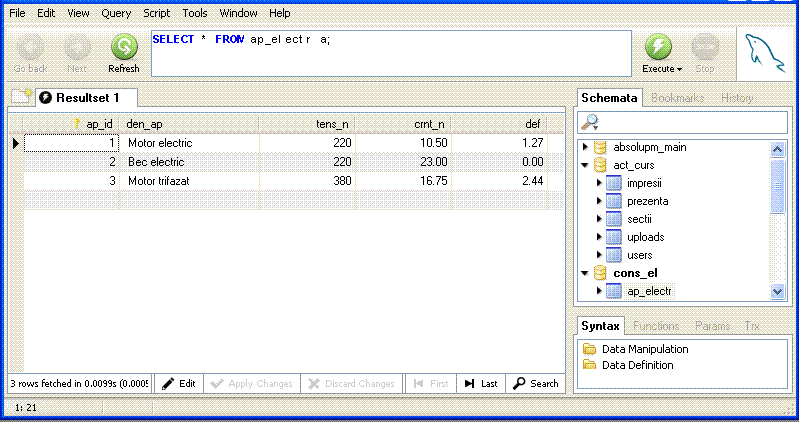Open the Execute dropdown arrow

point(680,70)
